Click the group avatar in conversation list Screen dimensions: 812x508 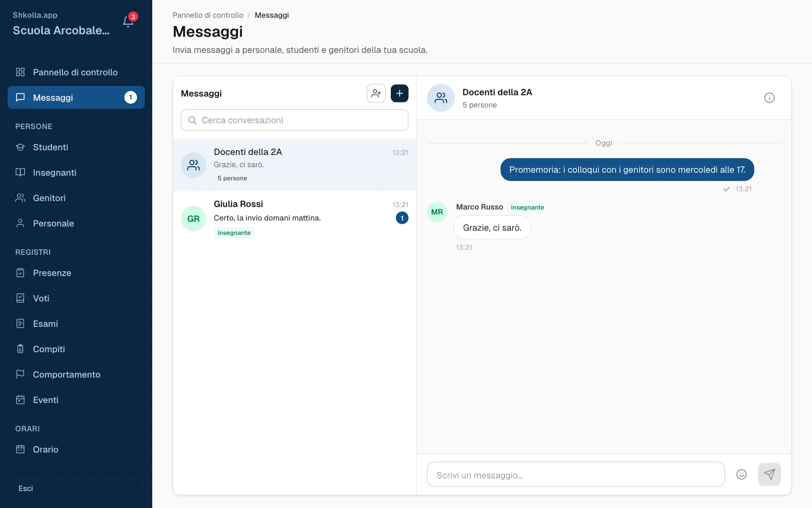(x=193, y=165)
